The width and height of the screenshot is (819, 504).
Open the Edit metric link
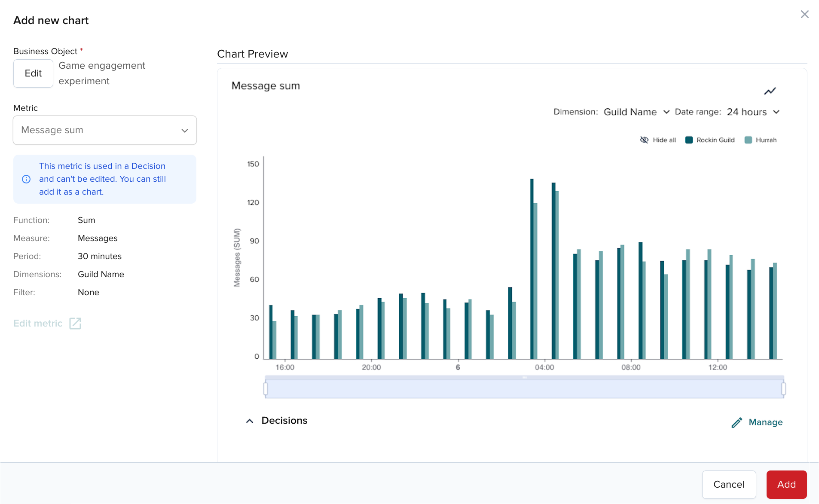(x=38, y=324)
